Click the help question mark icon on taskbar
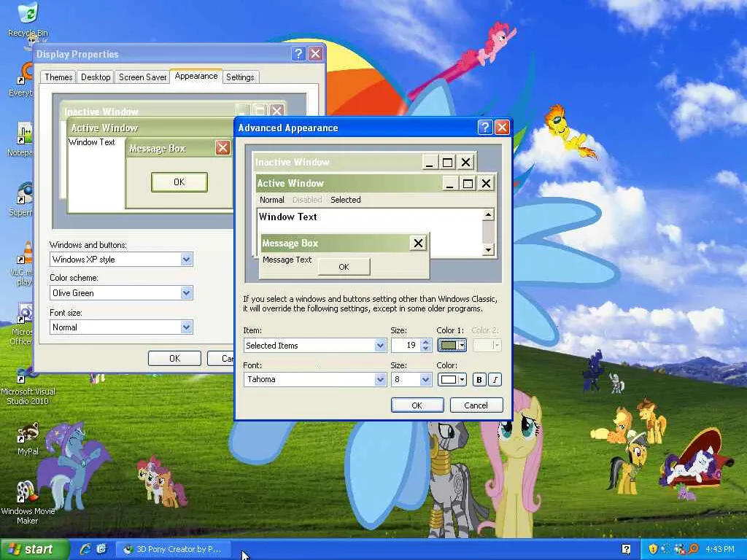 626,549
